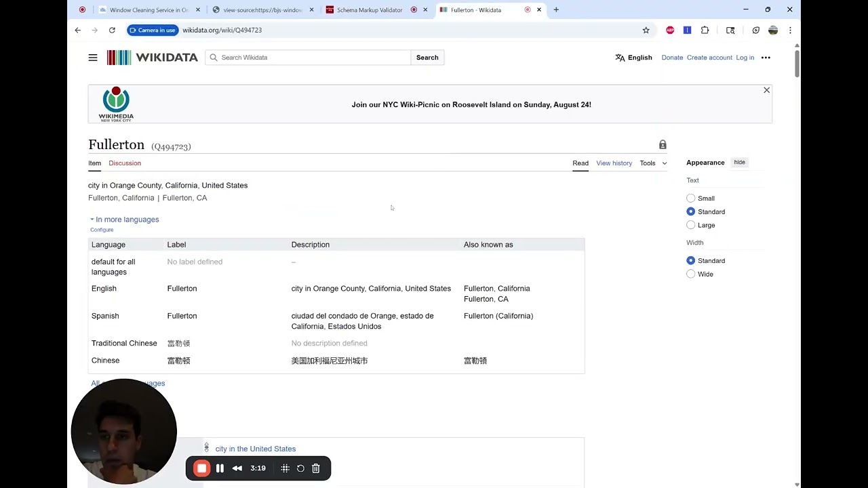This screenshot has height=488, width=868.
Task: Click the webcam bubble of the presenter
Action: click(x=123, y=431)
